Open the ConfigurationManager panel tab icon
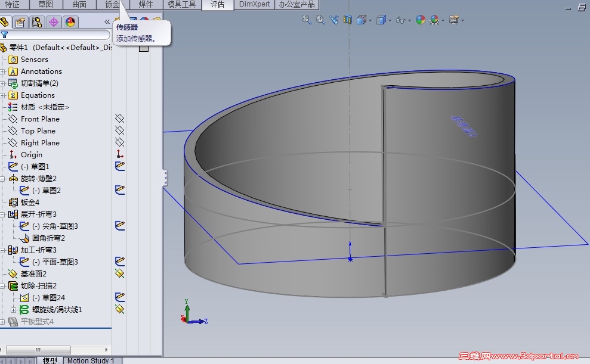590x364 pixels. (37, 23)
